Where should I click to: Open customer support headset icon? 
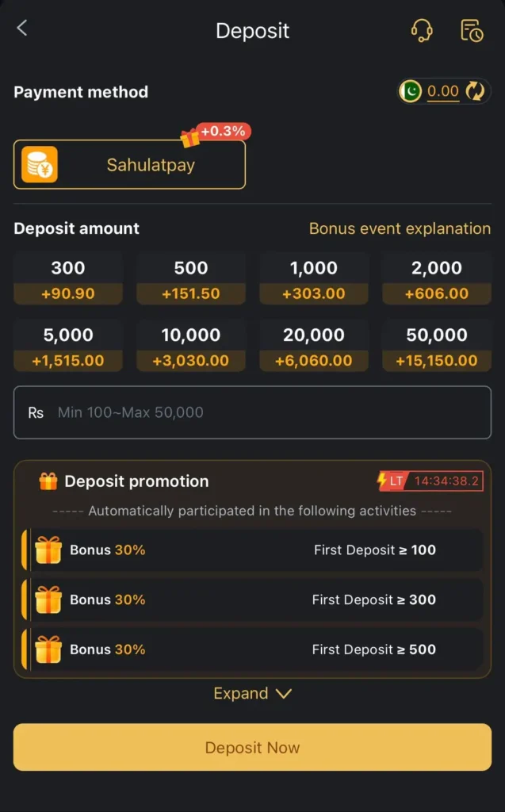click(422, 30)
